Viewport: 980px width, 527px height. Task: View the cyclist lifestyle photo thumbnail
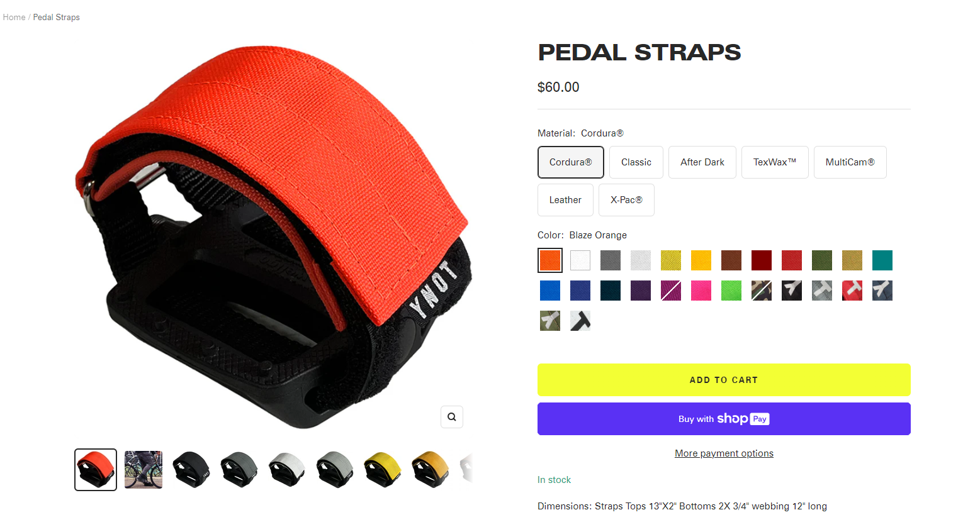tap(144, 470)
